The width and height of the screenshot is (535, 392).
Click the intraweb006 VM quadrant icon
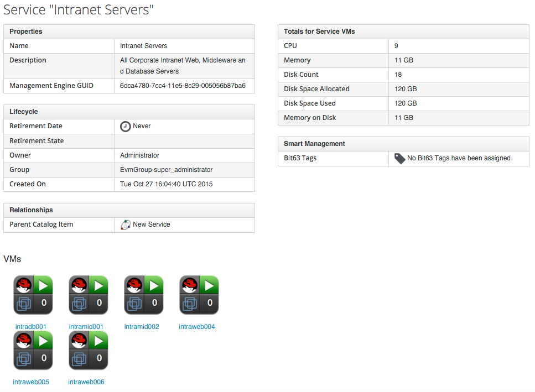tap(89, 351)
